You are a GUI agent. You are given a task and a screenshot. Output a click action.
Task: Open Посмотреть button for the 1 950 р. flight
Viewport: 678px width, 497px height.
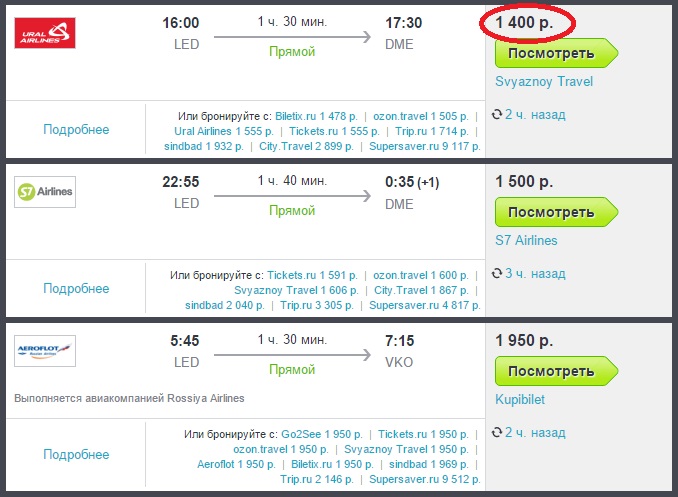pyautogui.click(x=556, y=371)
